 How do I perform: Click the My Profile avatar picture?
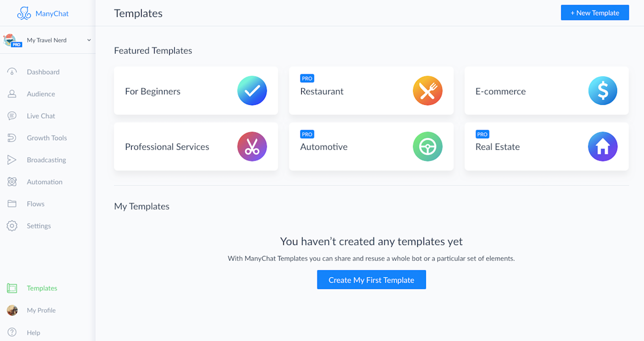pyautogui.click(x=12, y=310)
